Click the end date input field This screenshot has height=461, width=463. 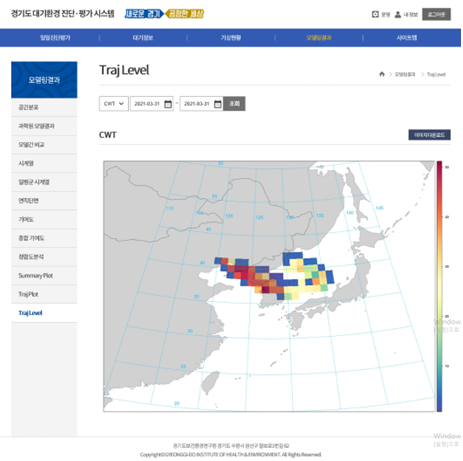(201, 104)
